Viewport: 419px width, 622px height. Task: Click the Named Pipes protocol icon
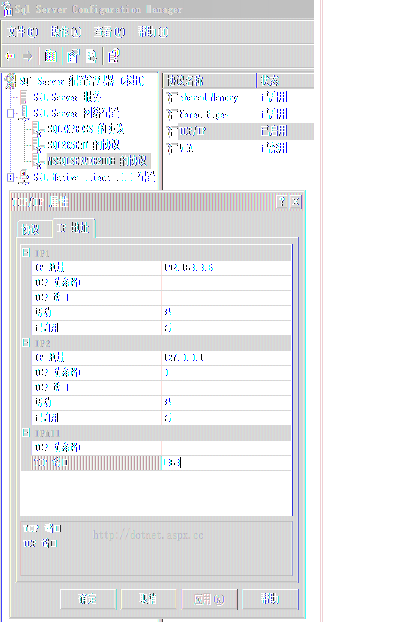(171, 114)
